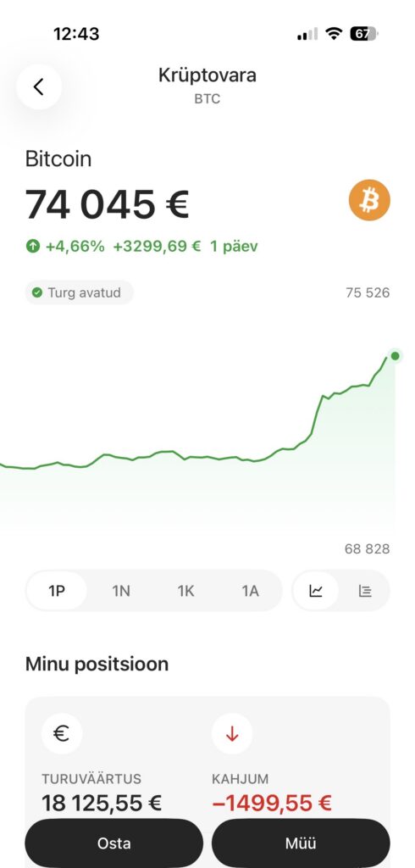Tap the Wi-Fi icon in status bar
The width and height of the screenshot is (415, 868).
(334, 34)
